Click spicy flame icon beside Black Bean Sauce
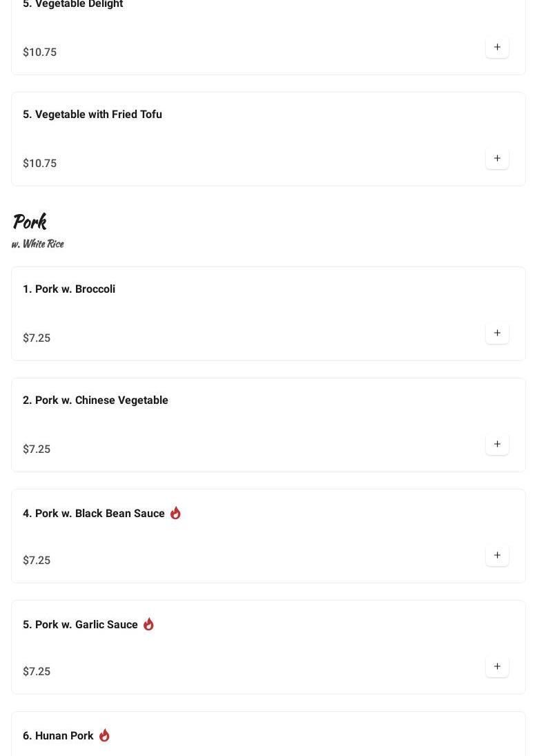 (175, 513)
